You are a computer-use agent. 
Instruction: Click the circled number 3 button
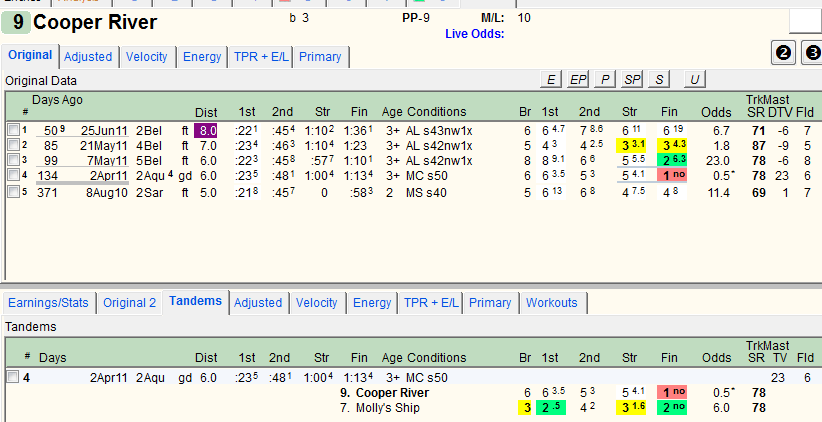(812, 53)
